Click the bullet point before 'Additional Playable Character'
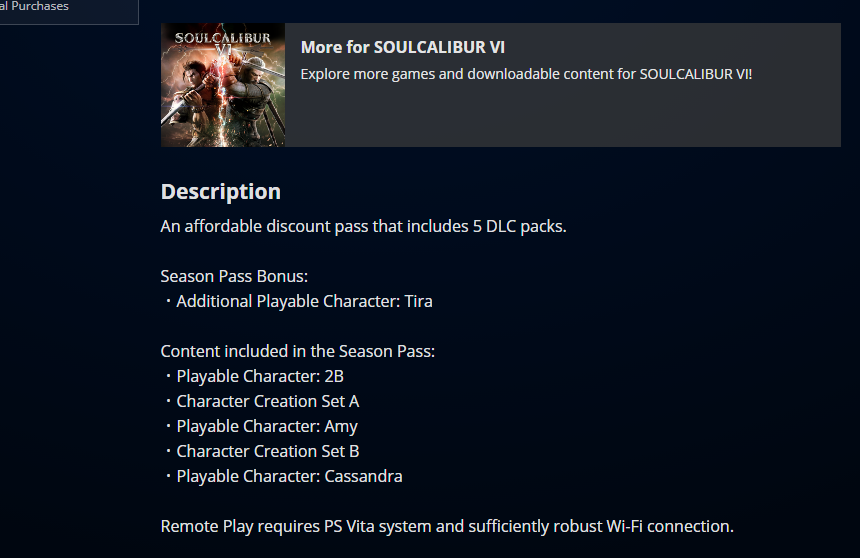860x558 pixels. 168,302
